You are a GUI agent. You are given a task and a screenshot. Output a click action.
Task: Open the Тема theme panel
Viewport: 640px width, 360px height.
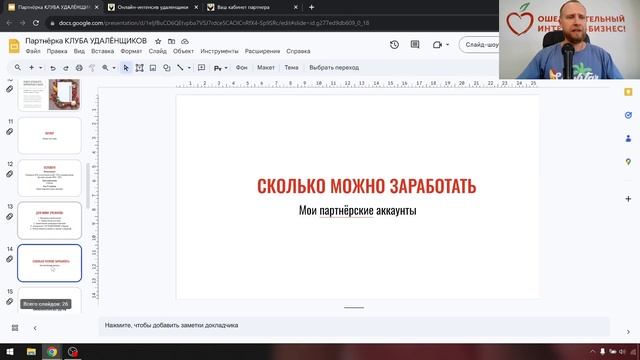pos(291,68)
